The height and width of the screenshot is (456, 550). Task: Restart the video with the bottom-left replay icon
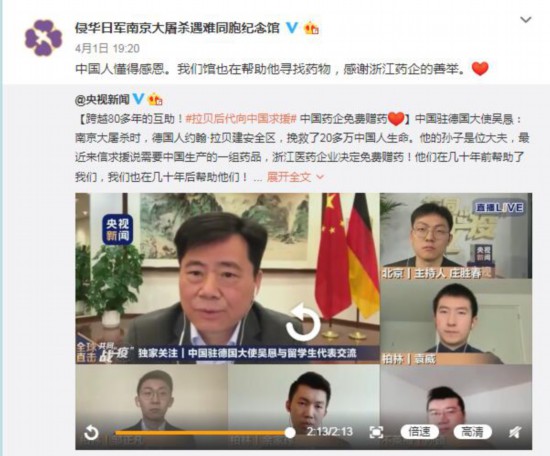[91, 432]
